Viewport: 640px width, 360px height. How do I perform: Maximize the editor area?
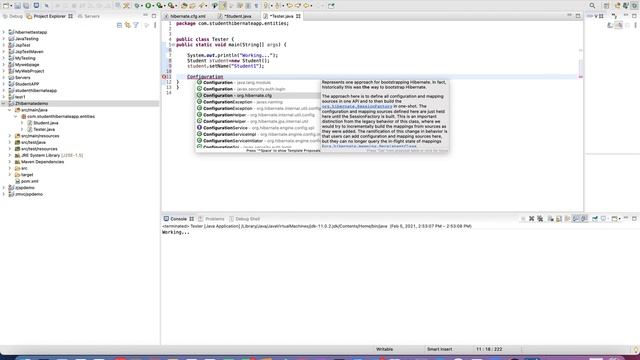tap(578, 16)
